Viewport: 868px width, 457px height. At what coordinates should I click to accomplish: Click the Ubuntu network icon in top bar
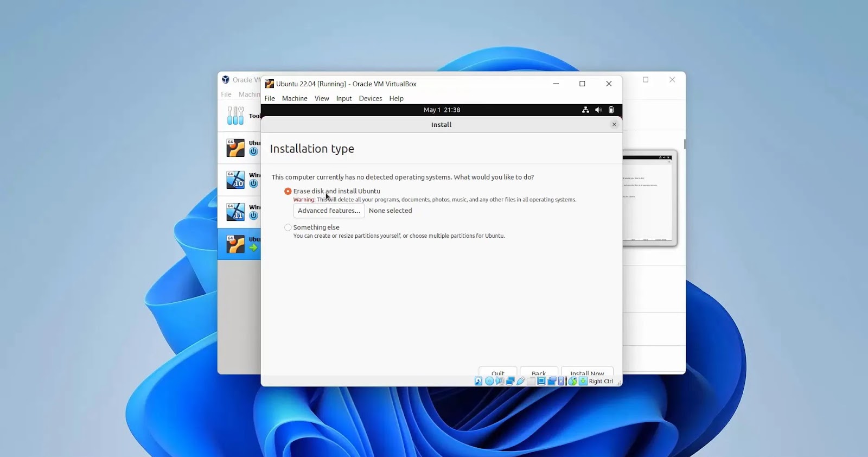[585, 110]
